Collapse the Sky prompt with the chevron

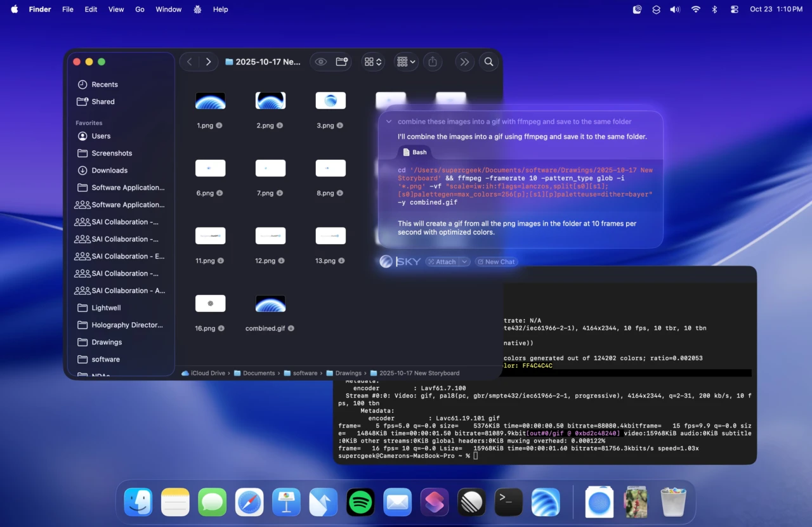coord(389,121)
